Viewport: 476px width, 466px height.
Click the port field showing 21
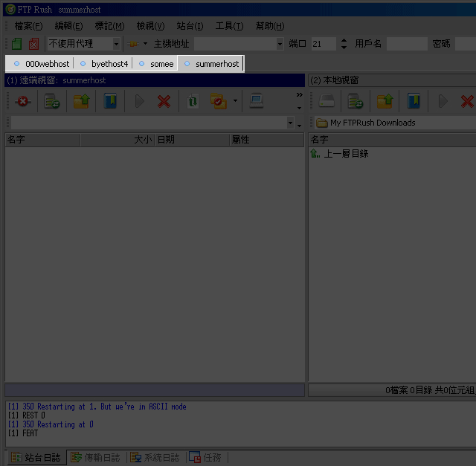tap(324, 44)
